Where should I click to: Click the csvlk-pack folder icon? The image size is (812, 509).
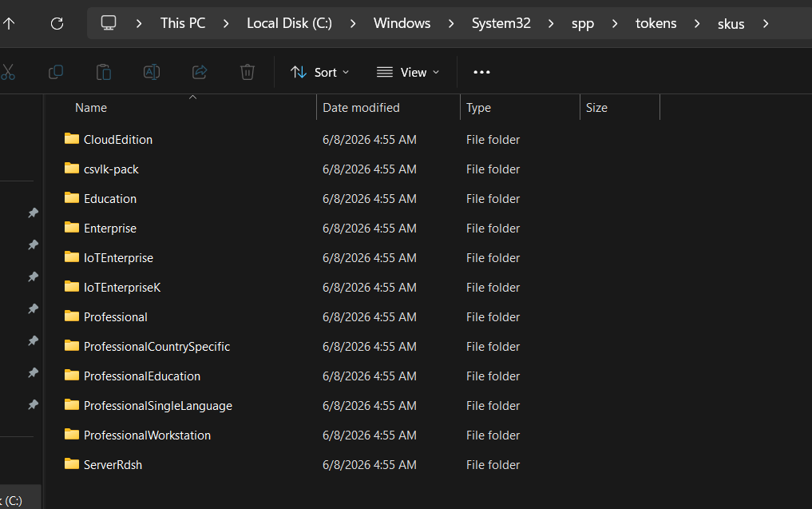click(72, 168)
